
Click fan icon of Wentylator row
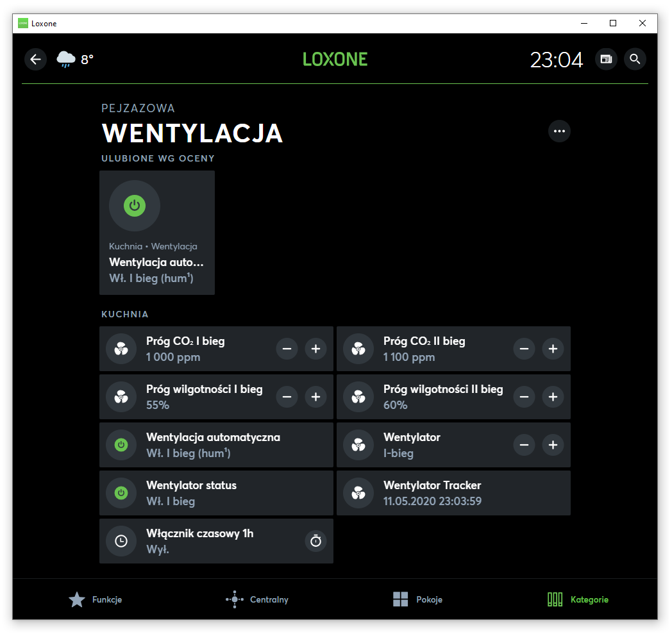358,445
